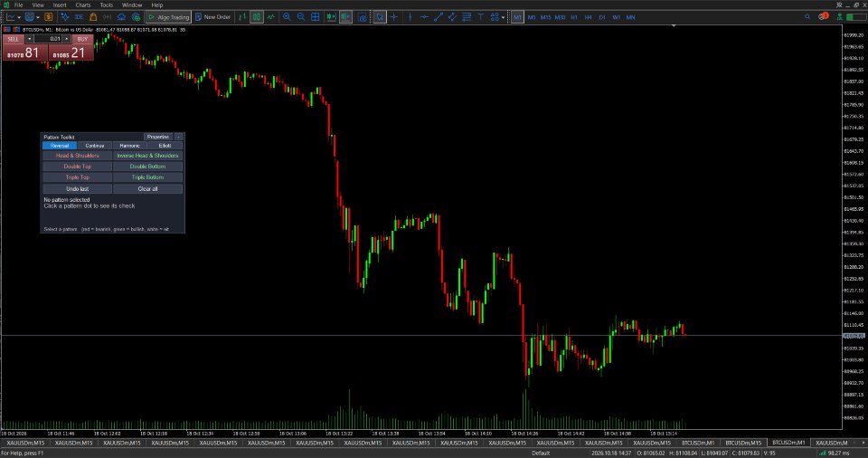Select the Fibonacci retracement tool
Image resolution: width=868 pixels, height=458 pixels.
coord(467,17)
